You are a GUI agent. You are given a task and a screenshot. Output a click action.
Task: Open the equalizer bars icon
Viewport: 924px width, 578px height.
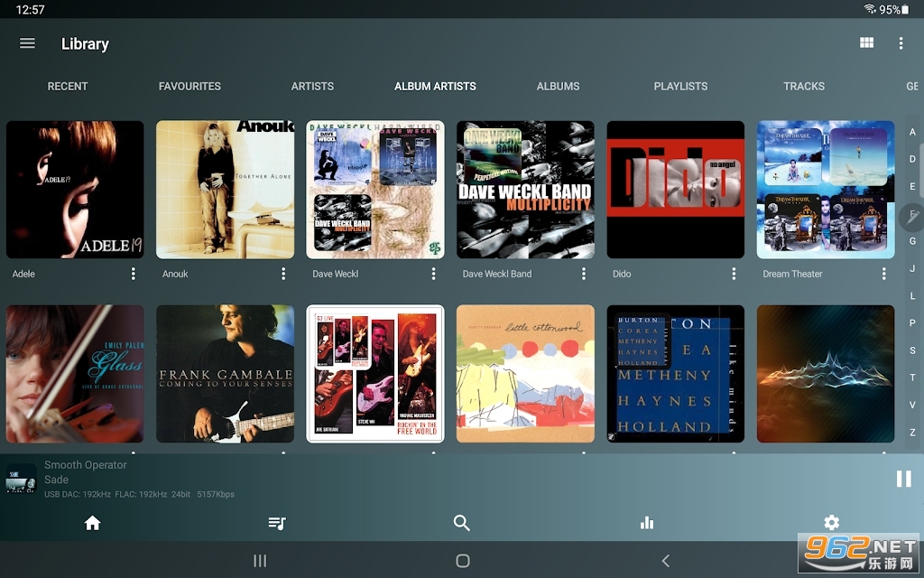(646, 523)
